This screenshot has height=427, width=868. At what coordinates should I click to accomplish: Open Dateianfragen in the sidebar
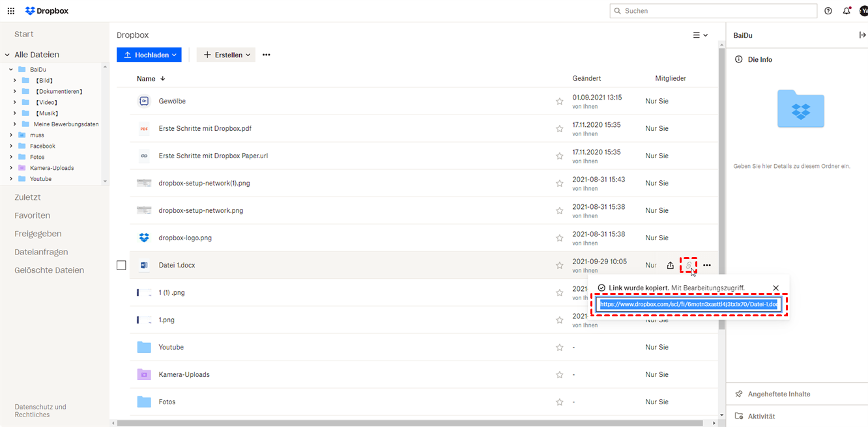pos(41,252)
